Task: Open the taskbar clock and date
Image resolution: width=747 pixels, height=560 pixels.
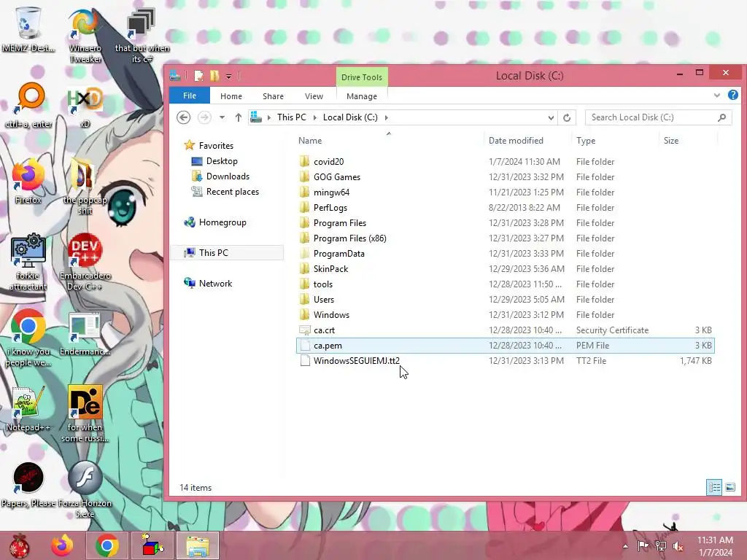Action: coord(715,546)
